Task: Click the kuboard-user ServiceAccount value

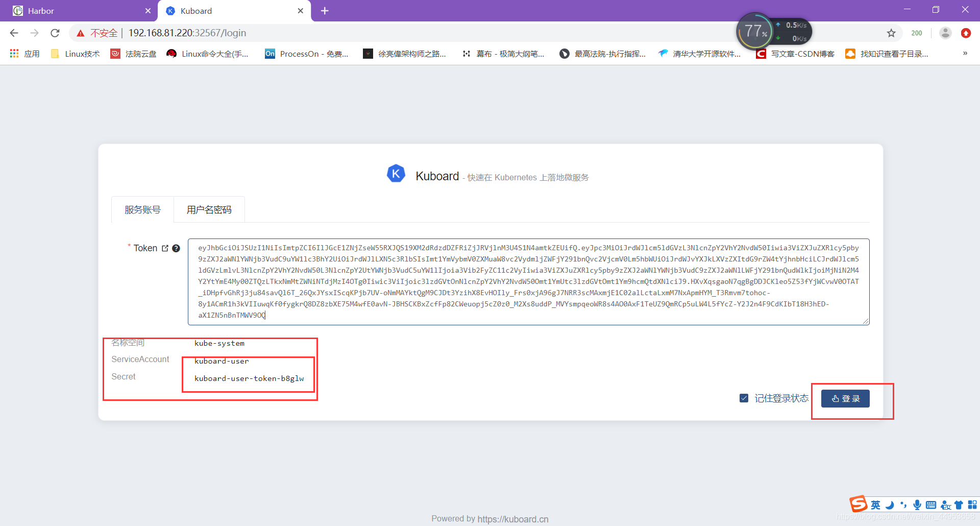Action: [x=222, y=361]
